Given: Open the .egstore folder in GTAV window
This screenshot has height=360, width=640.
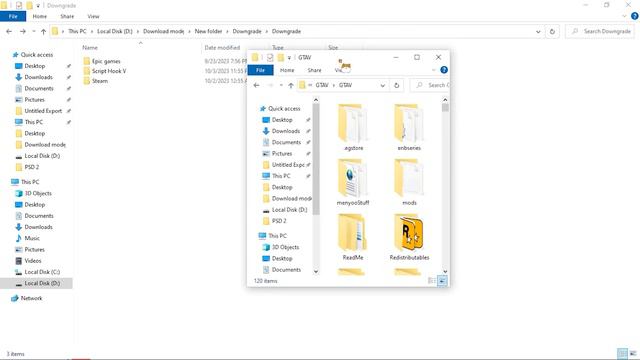Looking at the screenshot, I should coord(353,127).
